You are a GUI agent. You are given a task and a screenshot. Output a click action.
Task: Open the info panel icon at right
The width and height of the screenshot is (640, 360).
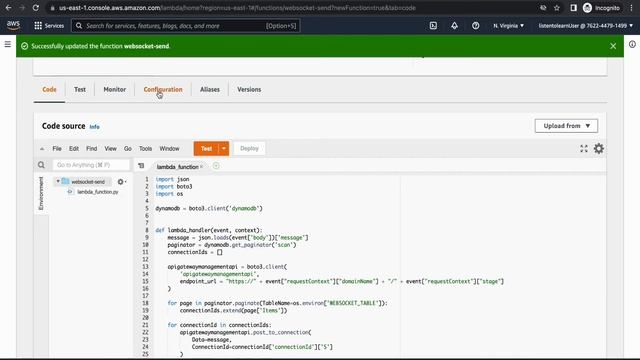point(632,44)
